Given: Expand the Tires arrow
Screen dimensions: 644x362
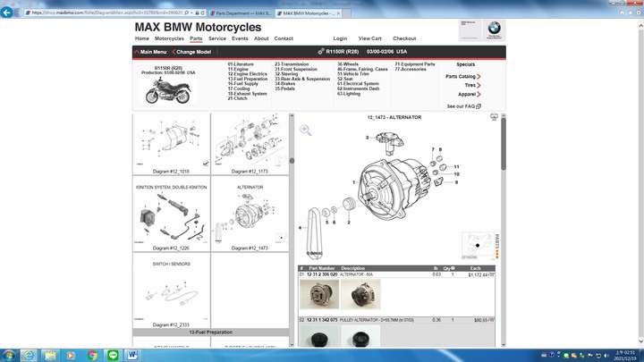Looking at the screenshot, I should pyautogui.click(x=479, y=86).
